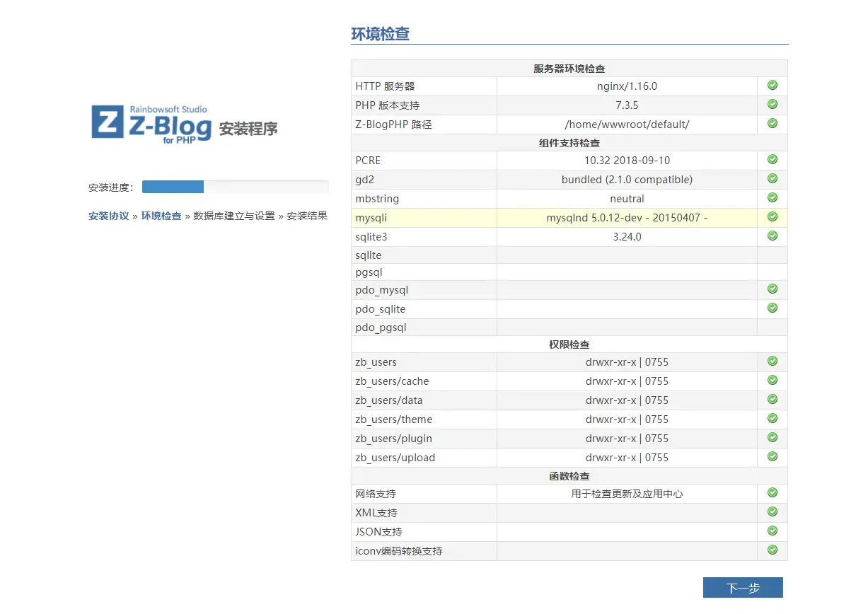Click the sqlite row label

tap(369, 255)
